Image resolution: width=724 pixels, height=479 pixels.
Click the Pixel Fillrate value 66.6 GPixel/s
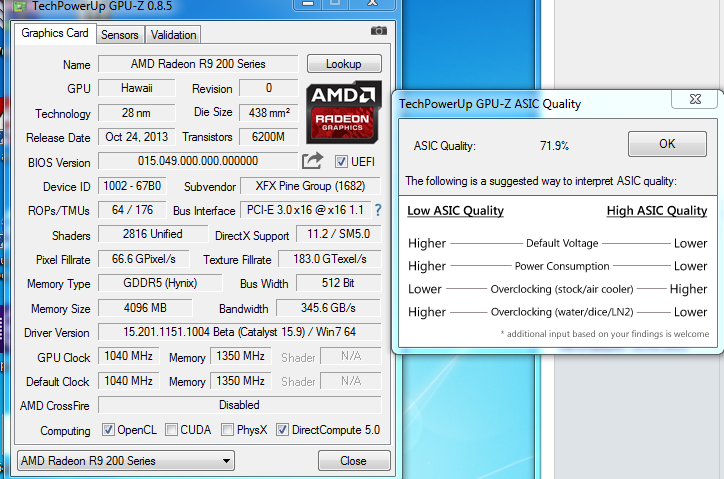pyautogui.click(x=144, y=259)
